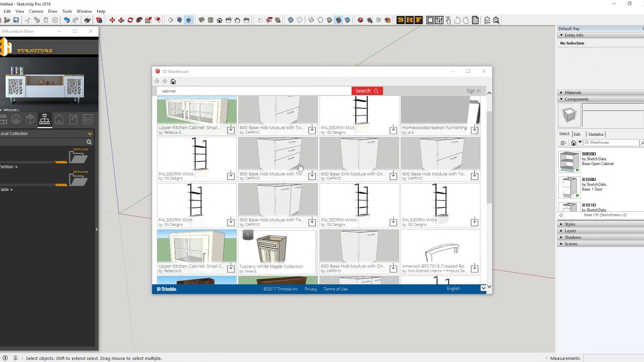Screen dimensions: 644x362
Task: Open the Partition category
Action: click(9, 167)
